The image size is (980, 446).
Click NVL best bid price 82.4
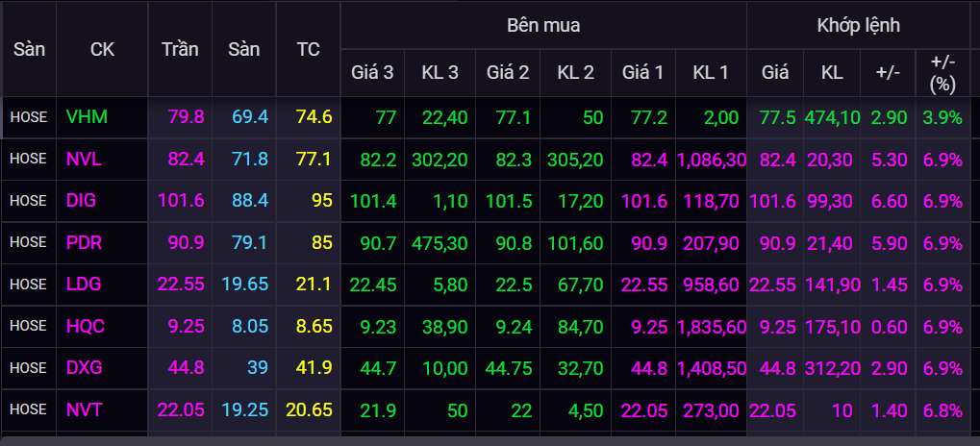pos(643,159)
